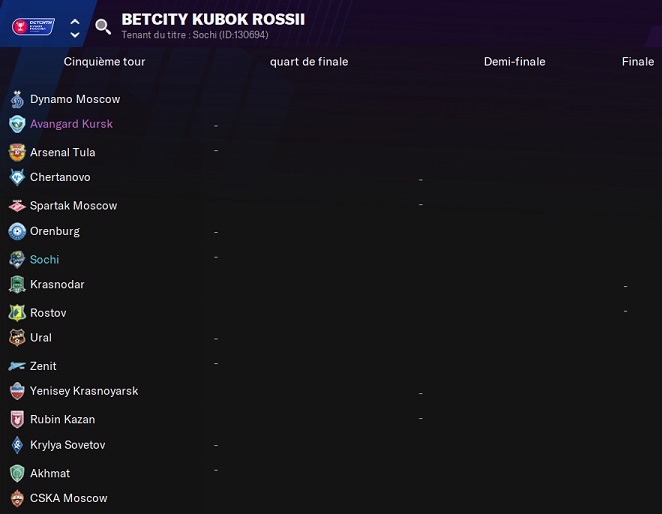Click the Arsenal Tula club badge
This screenshot has width=662, height=514.
pos(17,153)
